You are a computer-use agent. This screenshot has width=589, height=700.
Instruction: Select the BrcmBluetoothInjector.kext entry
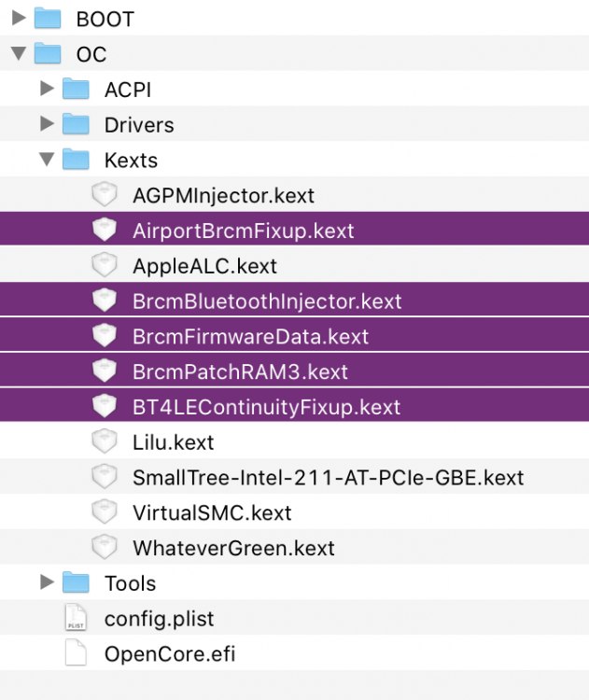294,300
